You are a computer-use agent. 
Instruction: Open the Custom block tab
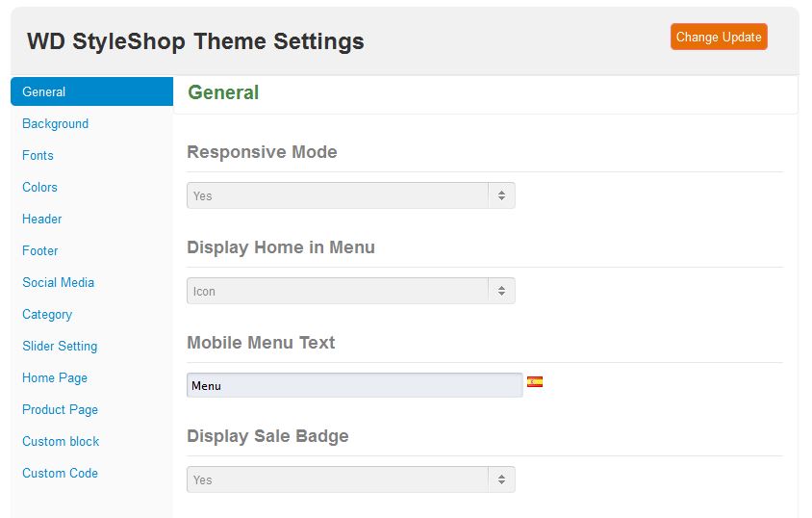point(61,442)
